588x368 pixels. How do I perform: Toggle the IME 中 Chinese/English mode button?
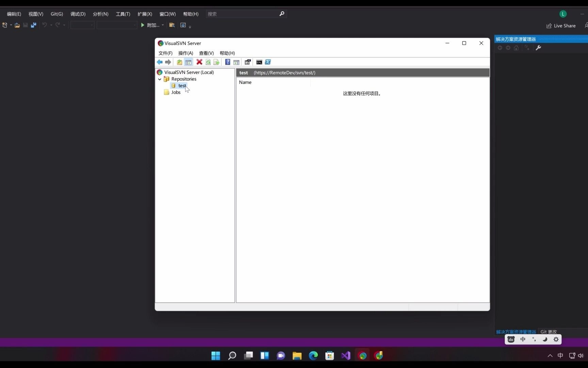click(x=523, y=339)
